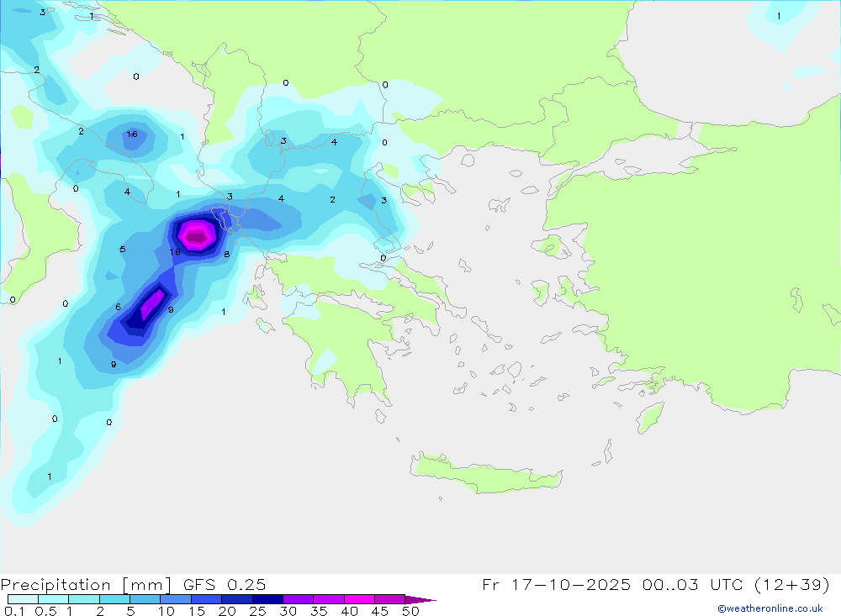Image resolution: width=841 pixels, height=616 pixels.
Task: Click the '(12+39)' run offset text
Action: [x=791, y=584]
